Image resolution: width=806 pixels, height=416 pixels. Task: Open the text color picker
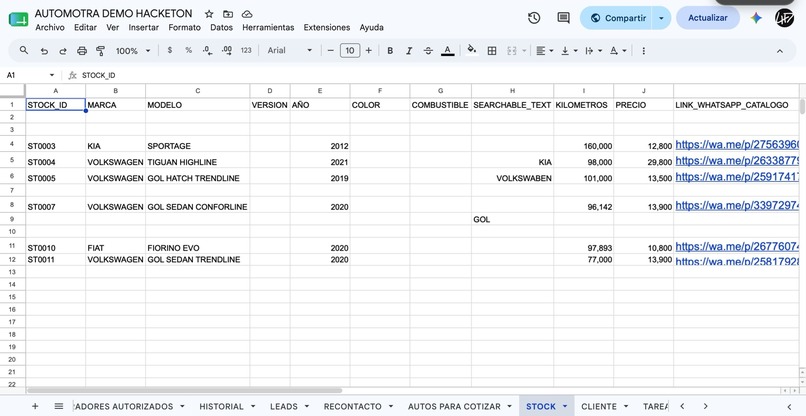(x=448, y=50)
